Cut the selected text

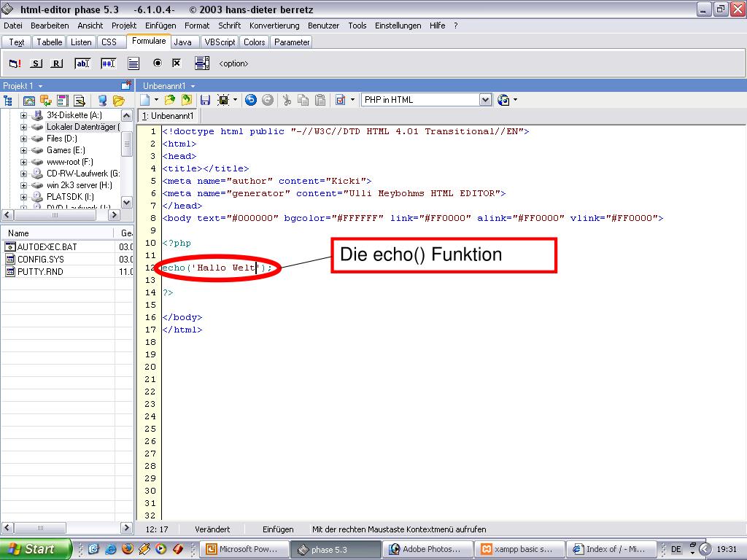[287, 99]
